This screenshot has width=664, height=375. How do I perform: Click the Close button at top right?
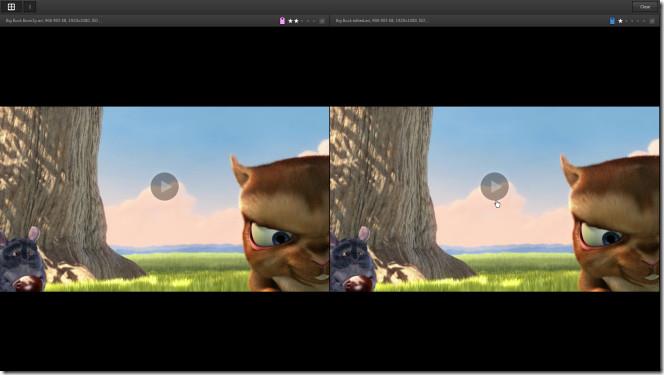pyautogui.click(x=645, y=7)
